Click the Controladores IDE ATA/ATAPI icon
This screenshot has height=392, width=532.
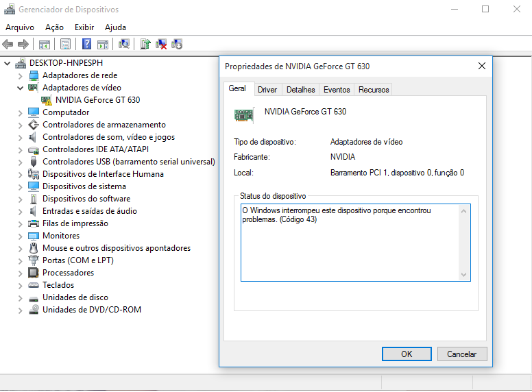(x=34, y=149)
